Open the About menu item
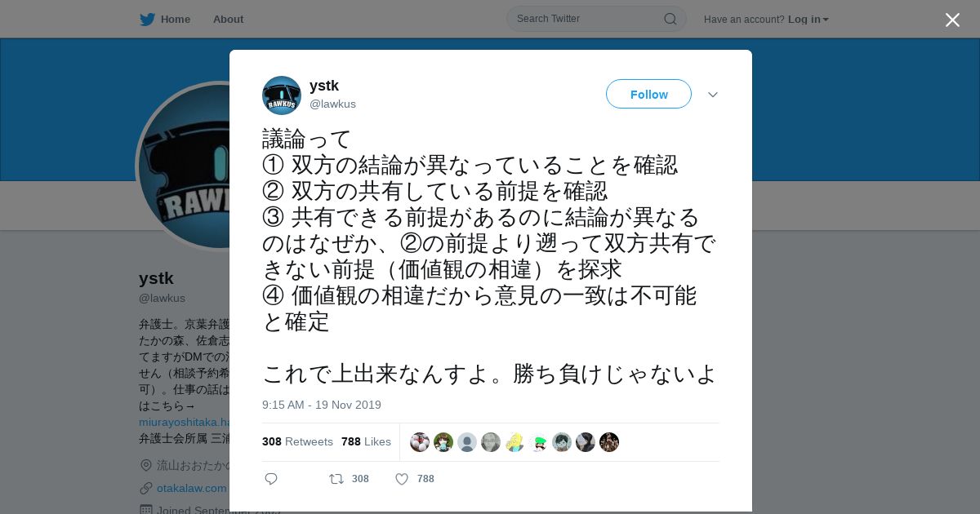980x514 pixels. coord(228,19)
